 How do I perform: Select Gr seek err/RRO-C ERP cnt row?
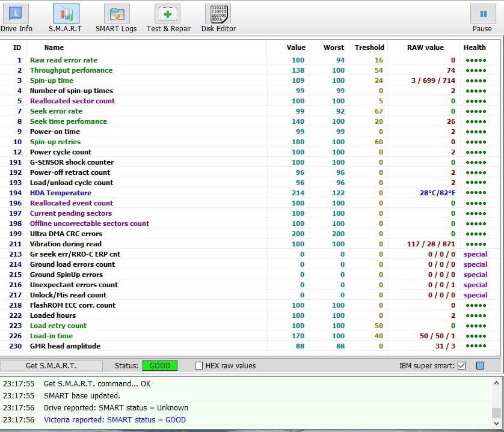pyautogui.click(x=251, y=254)
